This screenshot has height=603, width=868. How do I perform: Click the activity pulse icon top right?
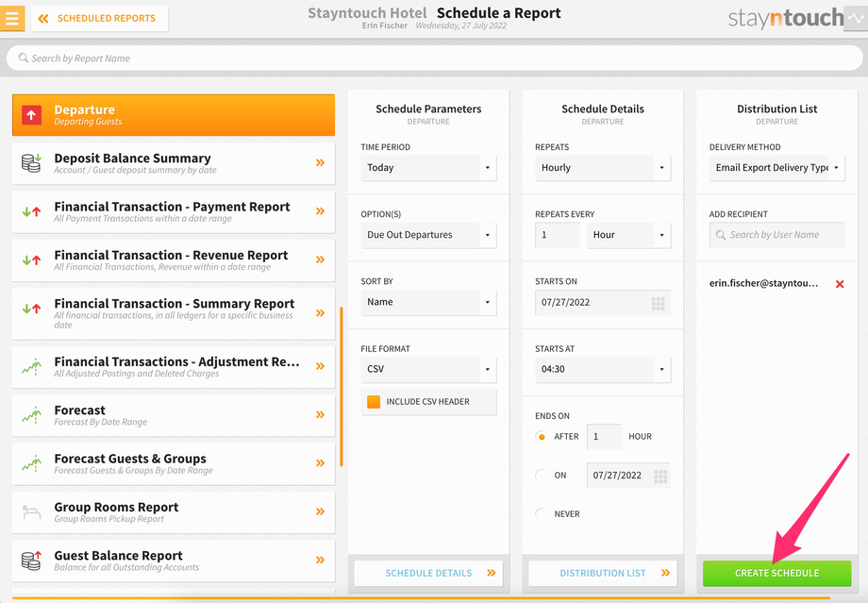[856, 18]
